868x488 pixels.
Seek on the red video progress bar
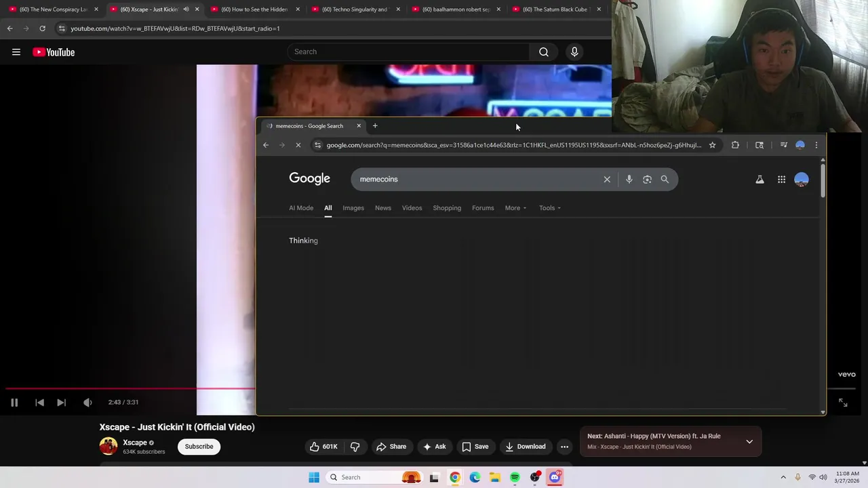[129, 389]
